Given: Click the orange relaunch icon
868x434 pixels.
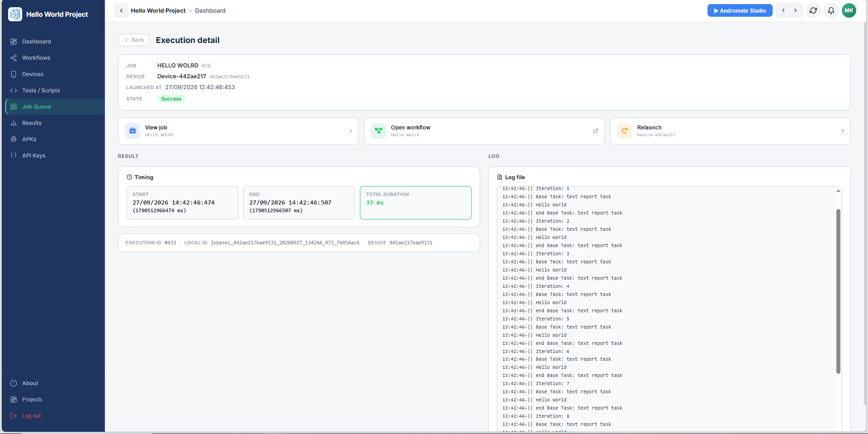Looking at the screenshot, I should 624,131.
